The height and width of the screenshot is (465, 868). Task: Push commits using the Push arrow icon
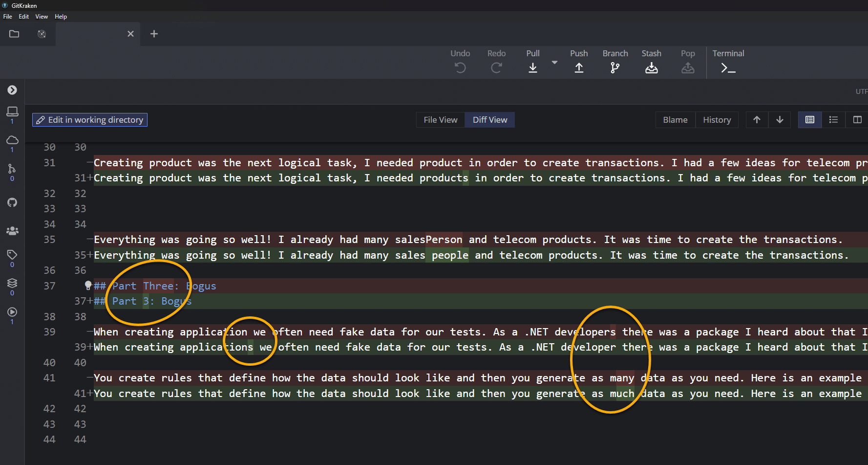tap(579, 67)
